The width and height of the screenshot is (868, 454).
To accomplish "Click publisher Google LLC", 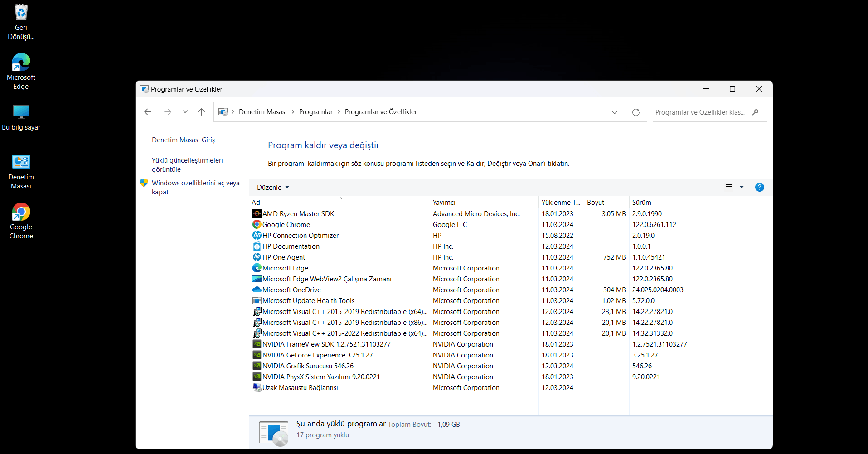I will coord(450,224).
